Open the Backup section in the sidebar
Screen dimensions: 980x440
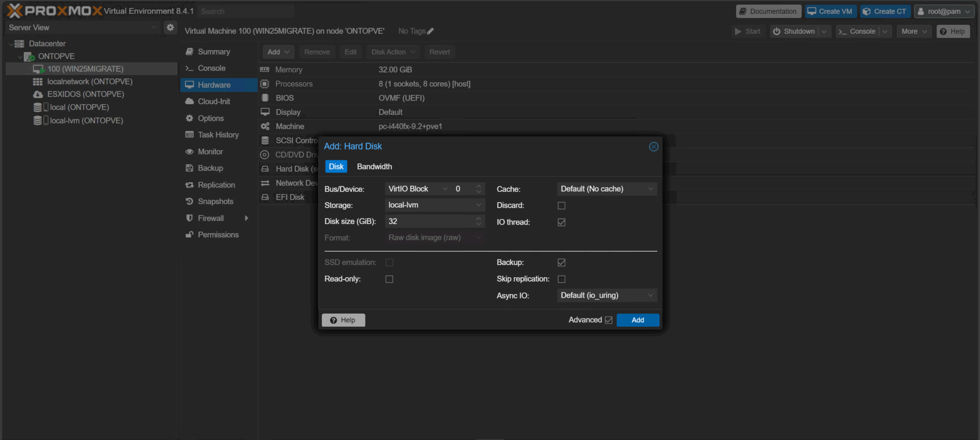218,168
